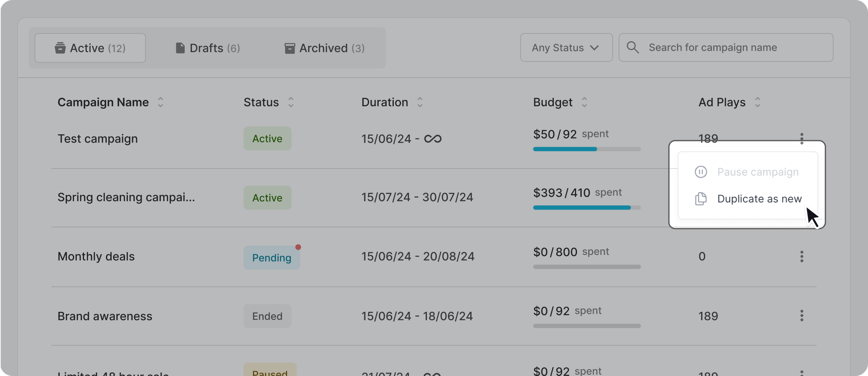Click the pause icon in the popup menu
Viewport: 868px width, 376px height.
click(701, 172)
